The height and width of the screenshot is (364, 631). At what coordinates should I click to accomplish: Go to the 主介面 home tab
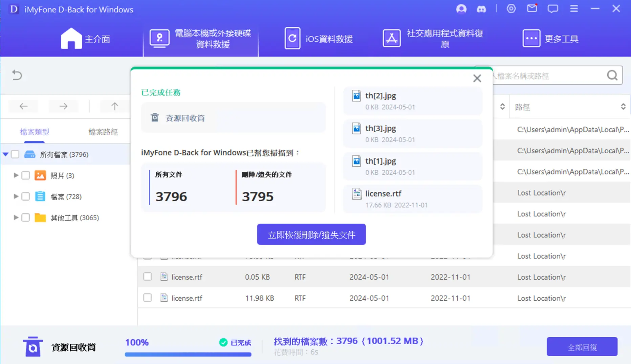pyautogui.click(x=85, y=39)
